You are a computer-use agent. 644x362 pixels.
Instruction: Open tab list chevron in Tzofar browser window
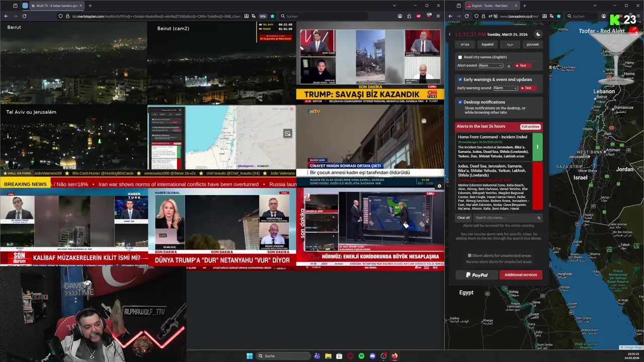[594, 6]
